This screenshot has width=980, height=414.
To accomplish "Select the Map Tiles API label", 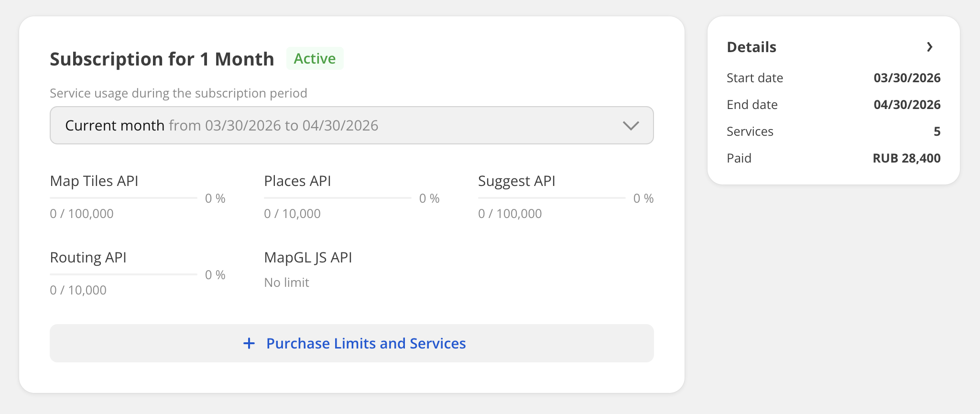I will [x=94, y=181].
